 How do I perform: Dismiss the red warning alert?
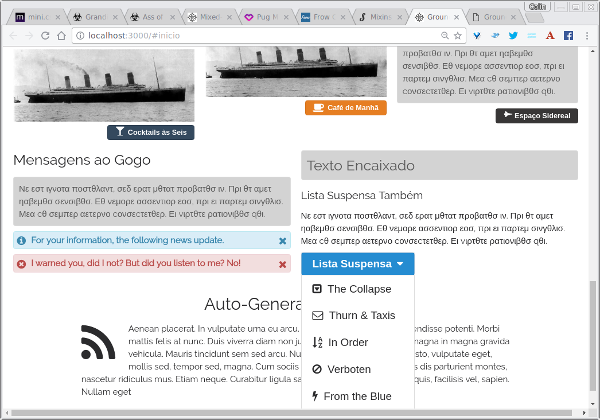click(282, 264)
